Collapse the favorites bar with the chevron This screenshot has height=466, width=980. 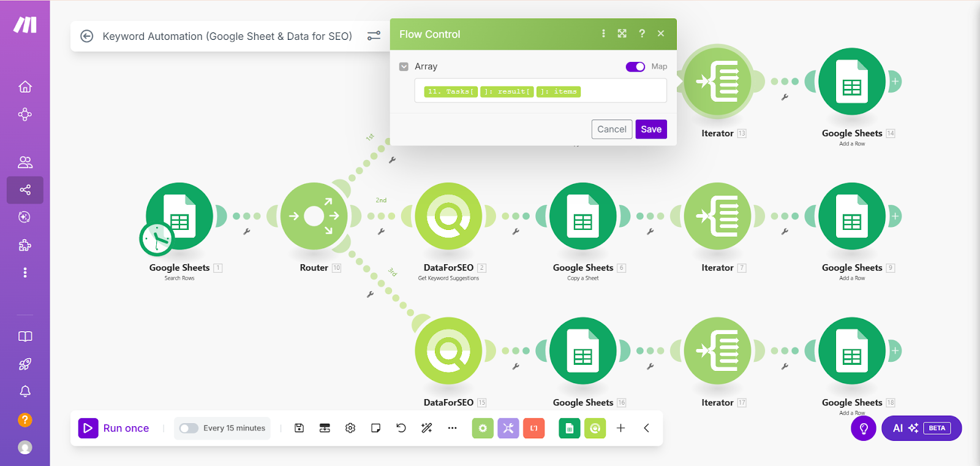[x=646, y=428]
